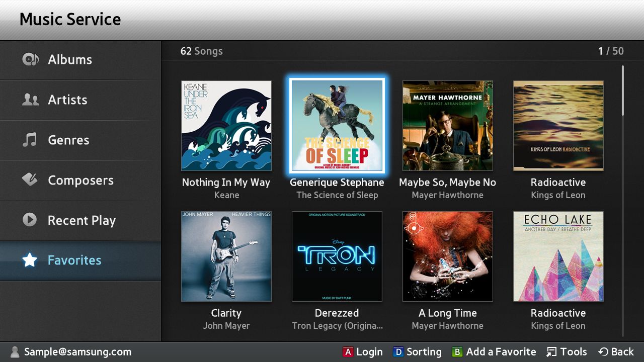Select the golden Kings of Leon Radioactive cover
644x362 pixels.
click(x=558, y=126)
